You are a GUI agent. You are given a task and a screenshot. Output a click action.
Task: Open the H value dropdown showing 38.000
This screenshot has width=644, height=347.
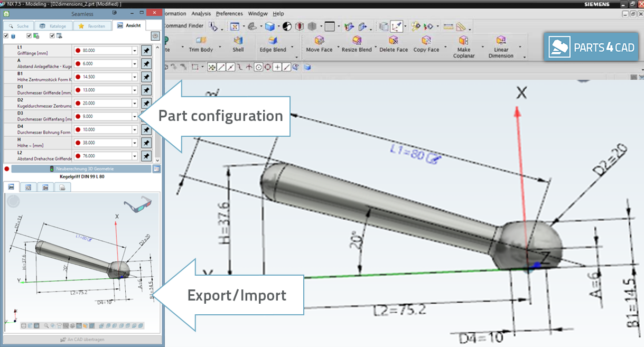coord(135,143)
